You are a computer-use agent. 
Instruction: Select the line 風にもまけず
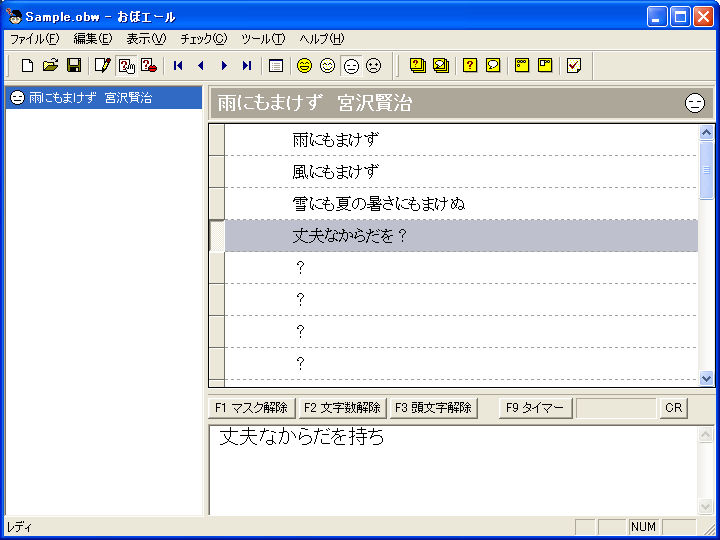pos(461,172)
